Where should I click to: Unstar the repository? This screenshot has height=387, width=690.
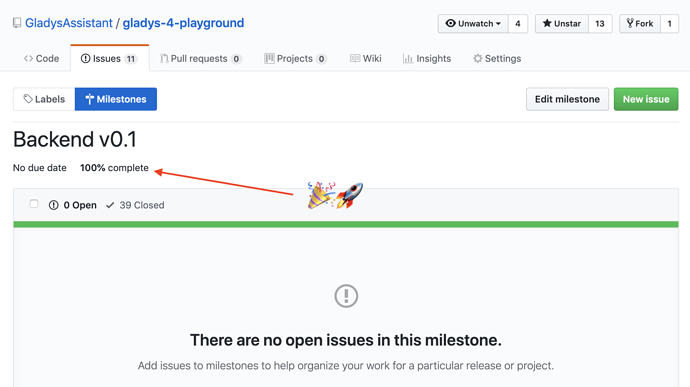562,24
